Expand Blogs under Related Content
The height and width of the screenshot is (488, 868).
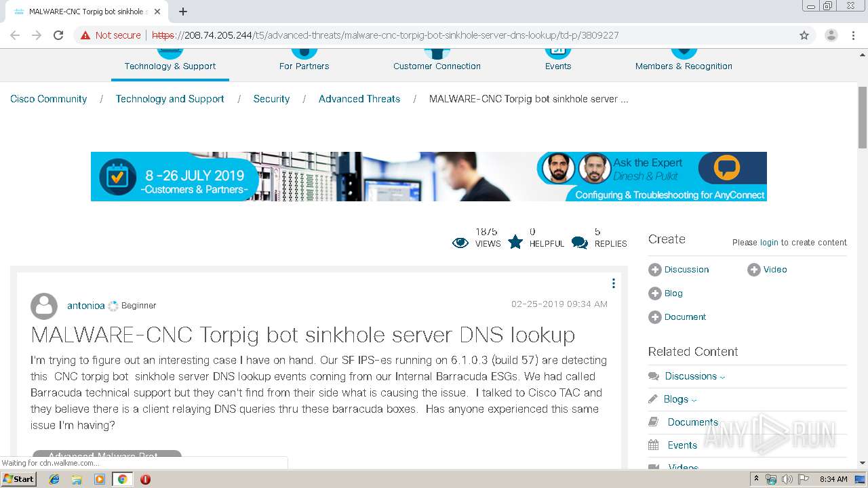pos(679,399)
